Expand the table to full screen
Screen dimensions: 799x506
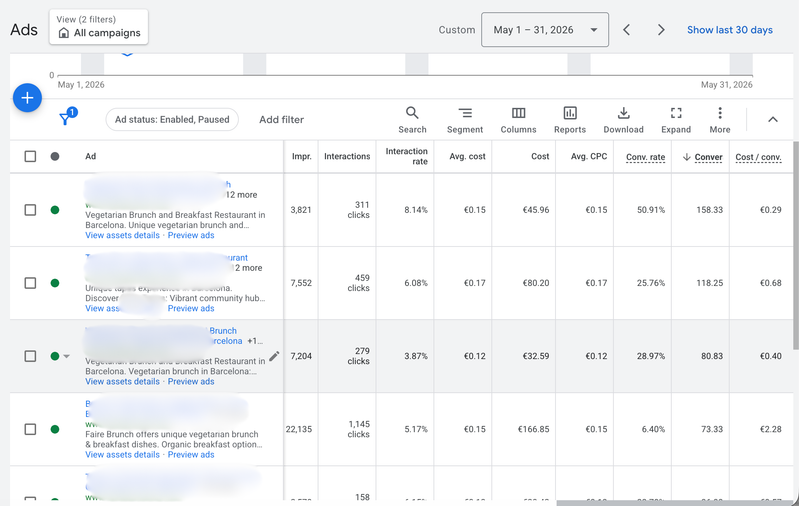[676, 120]
